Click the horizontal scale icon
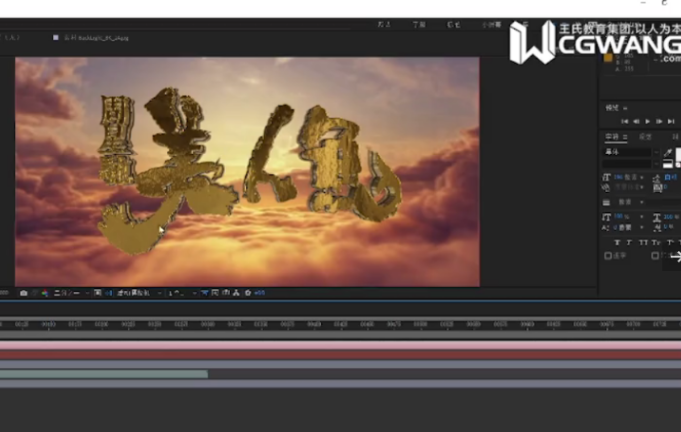Image resolution: width=681 pixels, height=432 pixels. [657, 218]
